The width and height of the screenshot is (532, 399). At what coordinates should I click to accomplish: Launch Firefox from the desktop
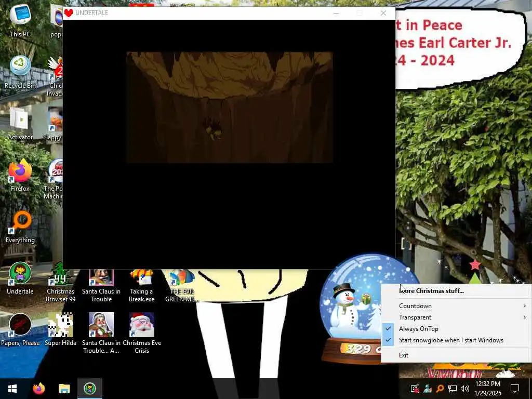tap(20, 175)
